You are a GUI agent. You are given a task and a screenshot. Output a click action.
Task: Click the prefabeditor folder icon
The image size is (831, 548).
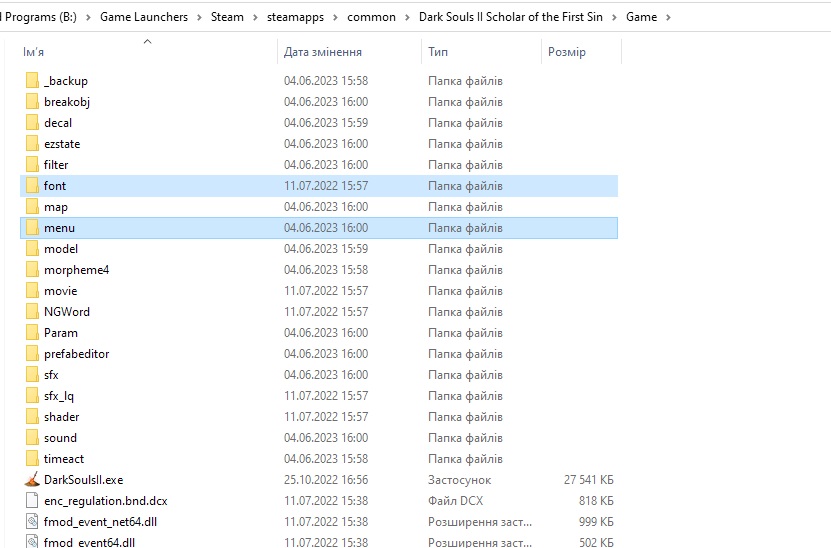pos(32,353)
